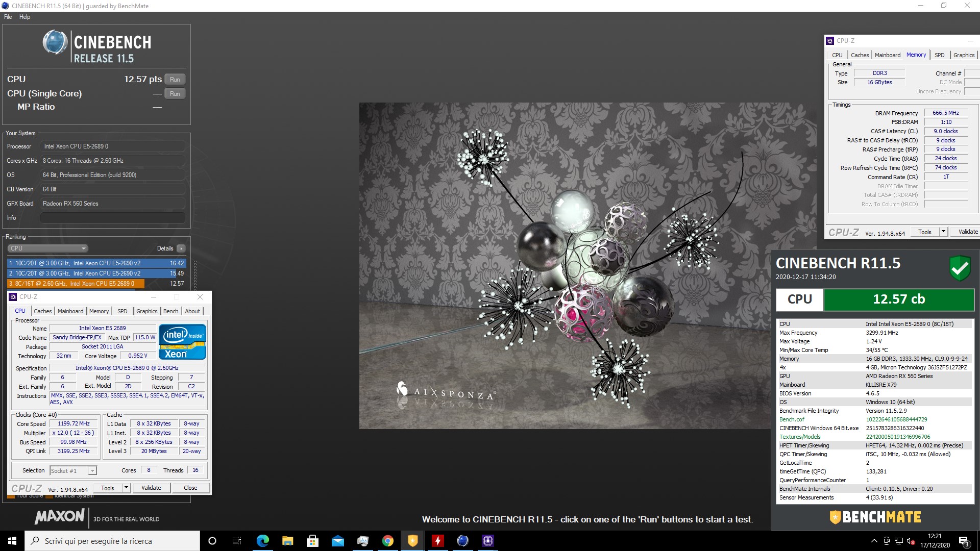
Task: Click the muted volume tray icon
Action: click(910, 541)
